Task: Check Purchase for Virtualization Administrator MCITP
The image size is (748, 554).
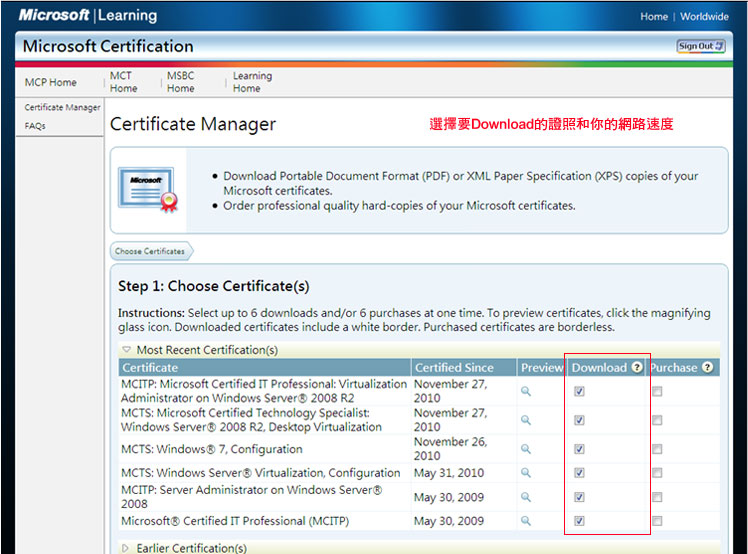Action: click(x=657, y=391)
